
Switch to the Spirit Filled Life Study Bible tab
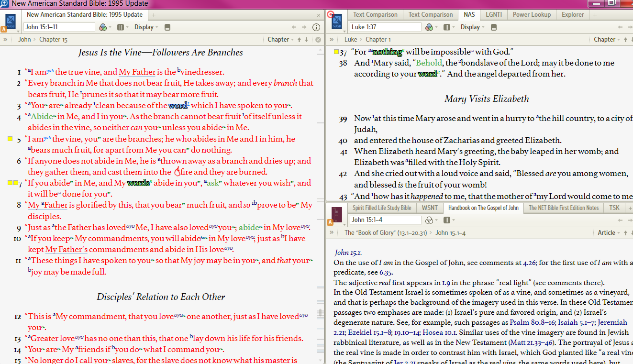[x=382, y=208]
